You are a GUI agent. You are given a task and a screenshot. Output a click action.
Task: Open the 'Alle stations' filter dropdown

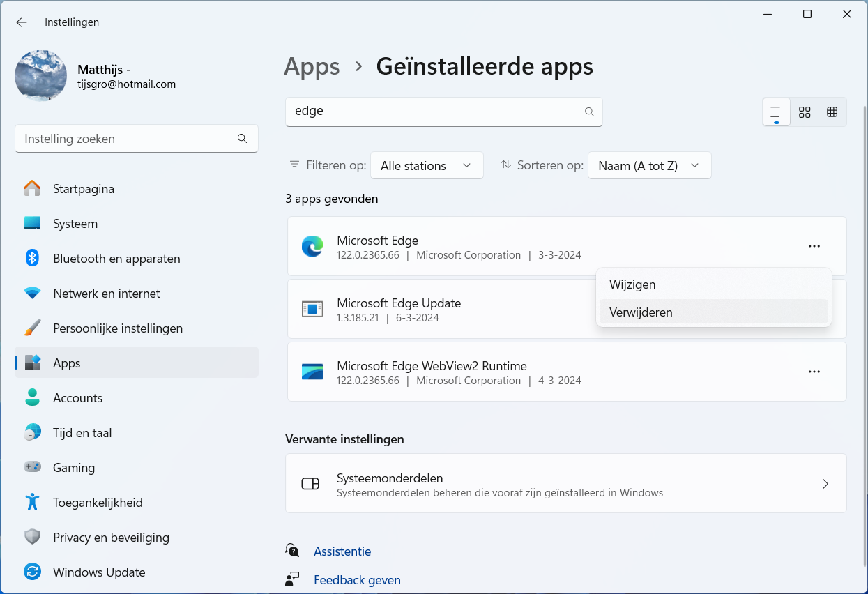tap(427, 165)
